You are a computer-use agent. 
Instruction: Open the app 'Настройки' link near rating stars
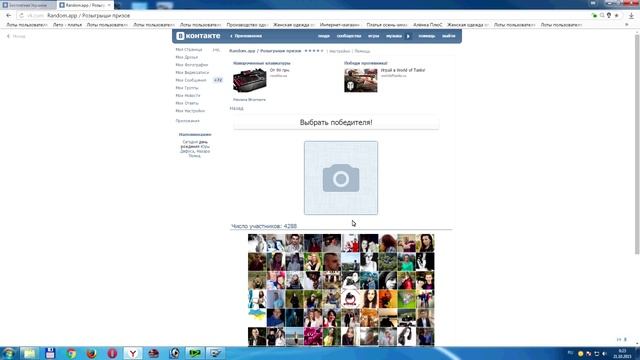pyautogui.click(x=340, y=51)
